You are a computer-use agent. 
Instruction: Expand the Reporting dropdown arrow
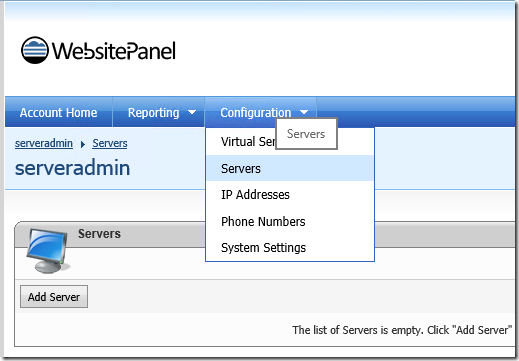[192, 112]
